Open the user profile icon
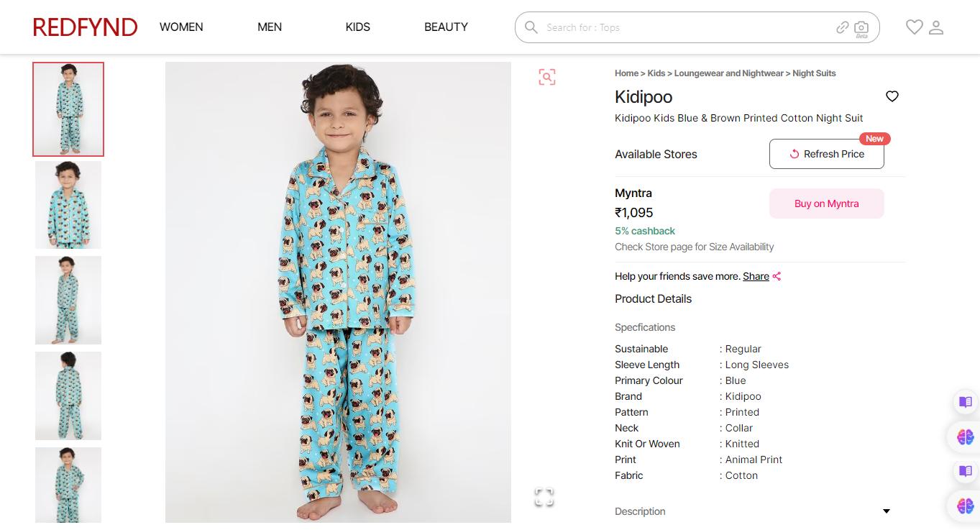Image resolution: width=980 pixels, height=530 pixels. click(936, 27)
